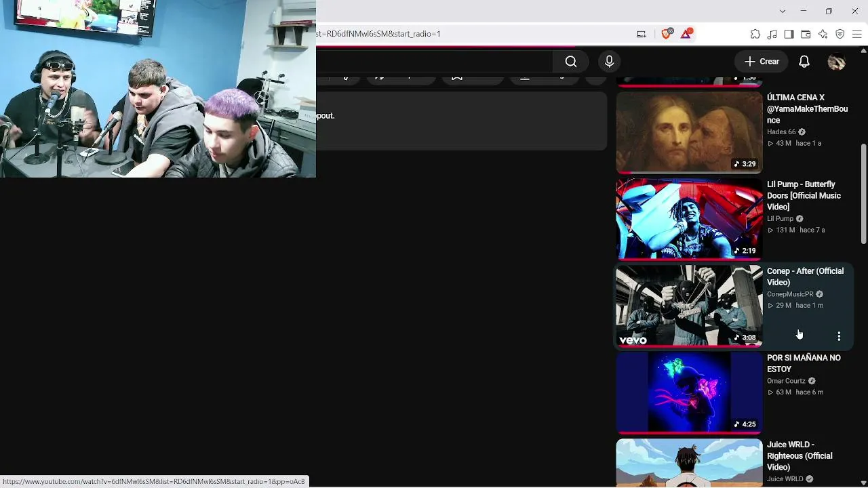The width and height of the screenshot is (868, 488).
Task: Click the 3:08 duration badge
Action: point(745,338)
